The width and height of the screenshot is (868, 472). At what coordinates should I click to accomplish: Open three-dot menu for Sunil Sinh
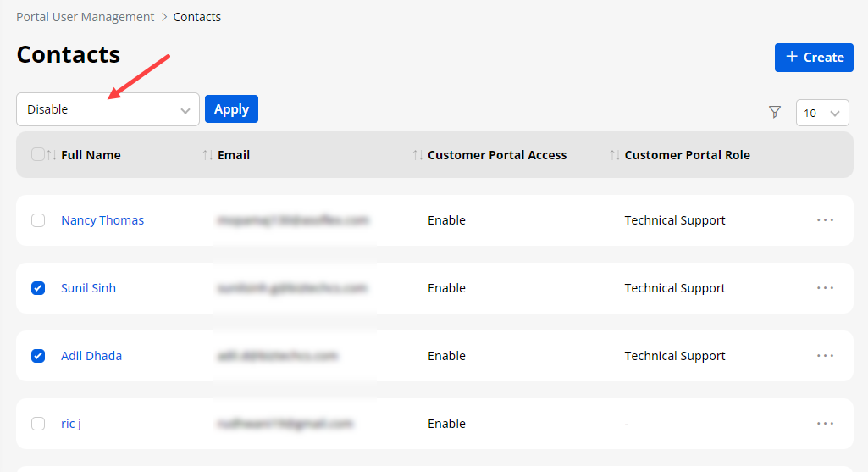[x=825, y=288]
